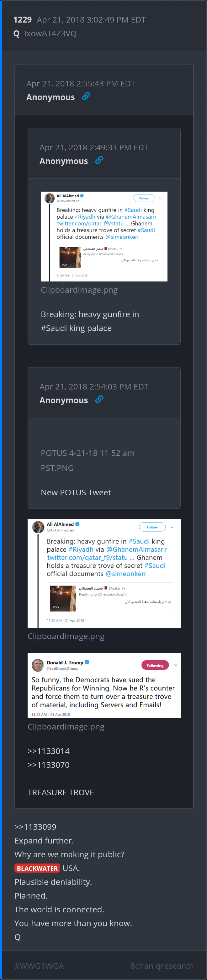This screenshot has width=207, height=980.
Task: Click Ali AlAhmed avatar in larger tweet image
Action: [38, 527]
